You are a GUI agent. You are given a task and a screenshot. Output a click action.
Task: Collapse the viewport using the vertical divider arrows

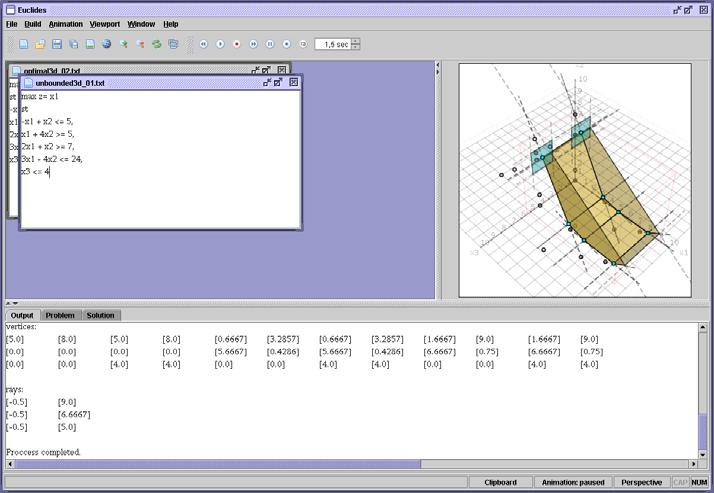438,72
